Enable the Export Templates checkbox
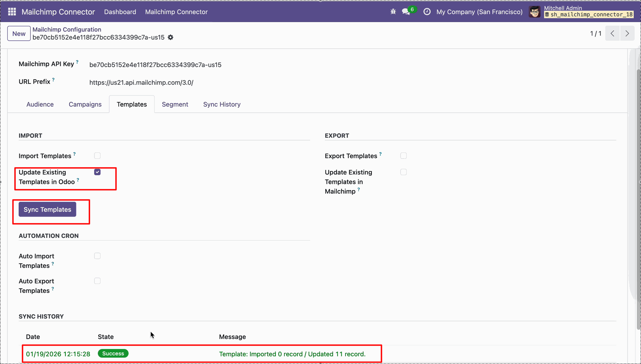The width and height of the screenshot is (641, 364). [x=403, y=156]
